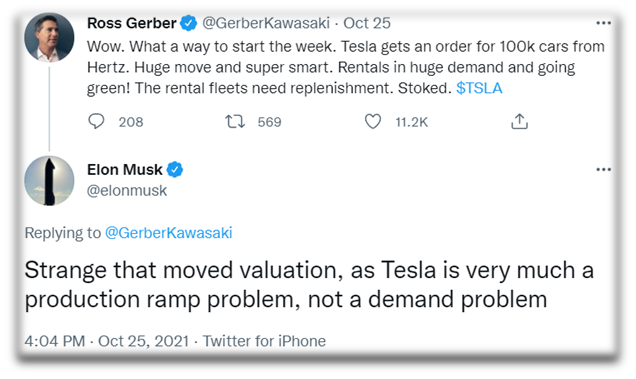
Task: Click the reply icon under Ross Gerber's tweet
Action: (x=96, y=121)
